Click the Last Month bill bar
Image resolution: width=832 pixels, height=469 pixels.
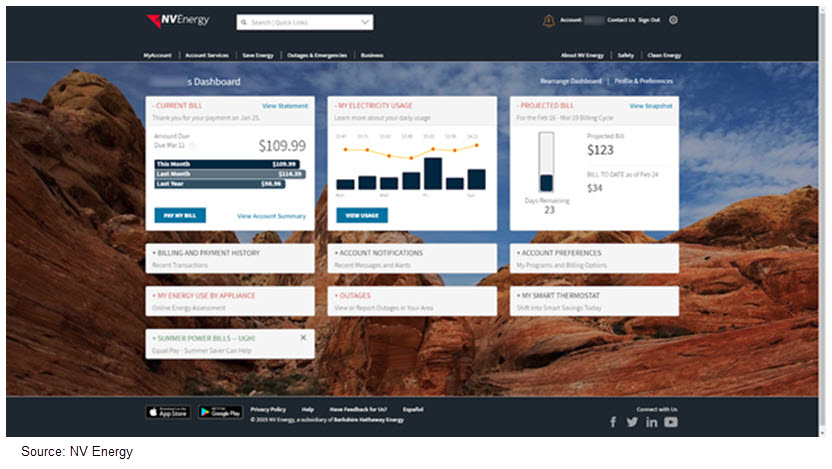point(230,174)
